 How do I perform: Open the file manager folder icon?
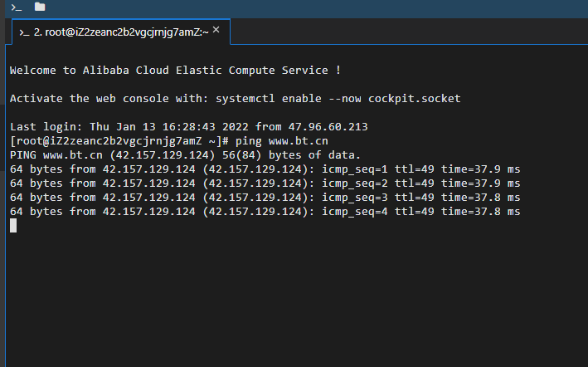tap(40, 7)
